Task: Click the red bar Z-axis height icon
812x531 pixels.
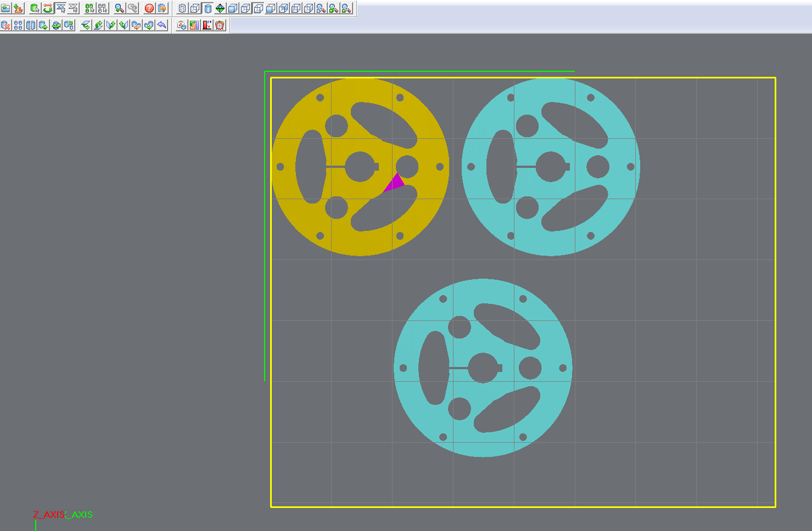Action: tap(207, 25)
